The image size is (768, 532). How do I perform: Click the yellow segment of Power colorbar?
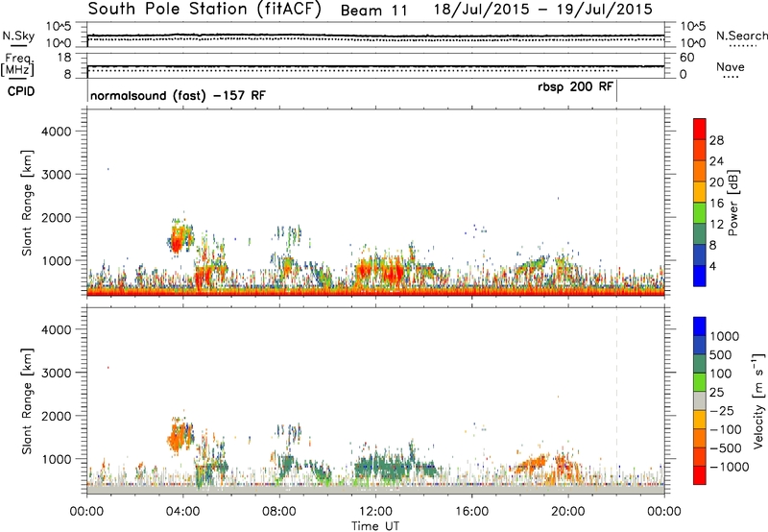pyautogui.click(x=700, y=191)
